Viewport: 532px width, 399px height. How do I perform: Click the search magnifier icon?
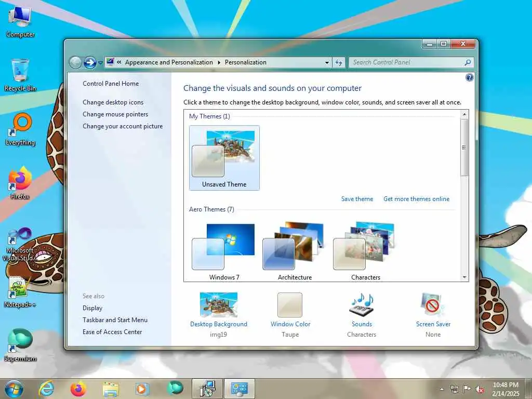point(468,62)
